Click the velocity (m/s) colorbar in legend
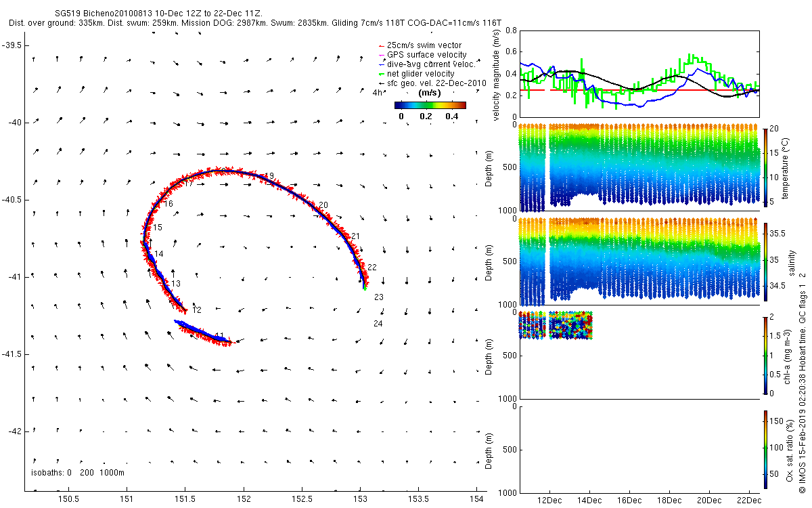The width and height of the screenshot is (812, 508). [x=430, y=105]
